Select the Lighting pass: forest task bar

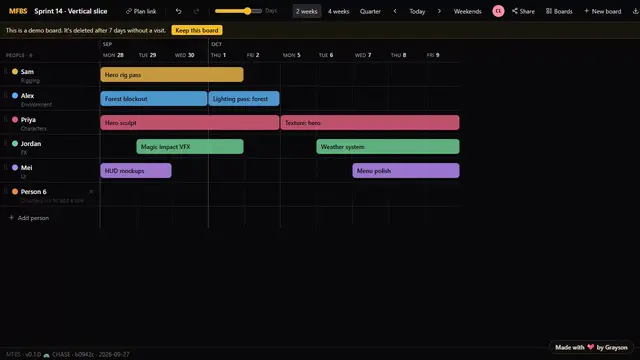(x=244, y=99)
